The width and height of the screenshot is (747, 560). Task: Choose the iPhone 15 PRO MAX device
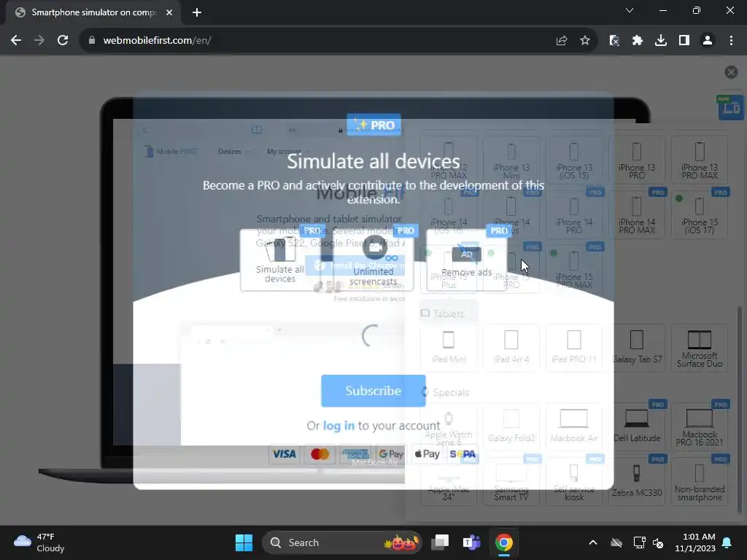[574, 269]
